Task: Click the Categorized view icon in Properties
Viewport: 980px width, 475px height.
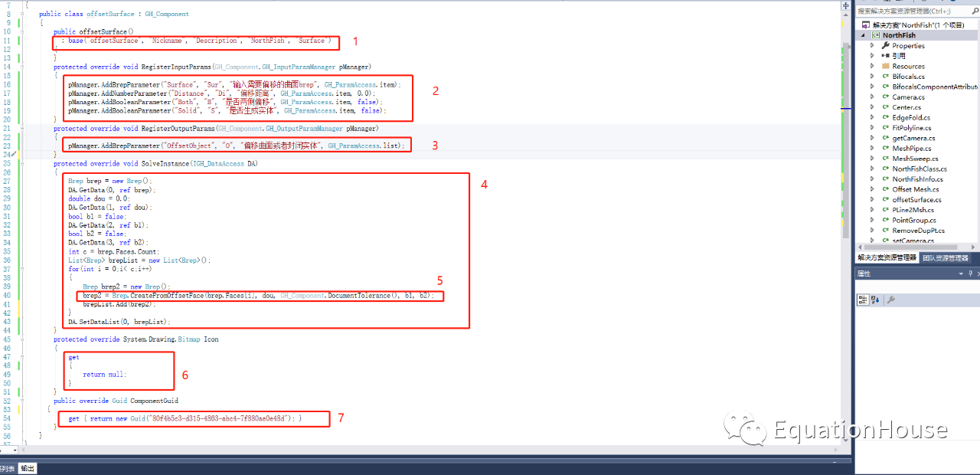Action: [x=862, y=300]
